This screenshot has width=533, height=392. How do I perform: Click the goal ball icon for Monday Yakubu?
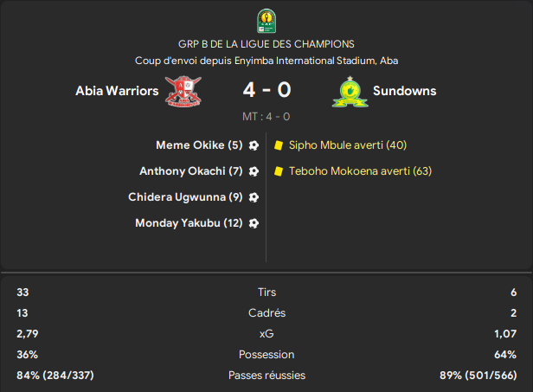254,223
